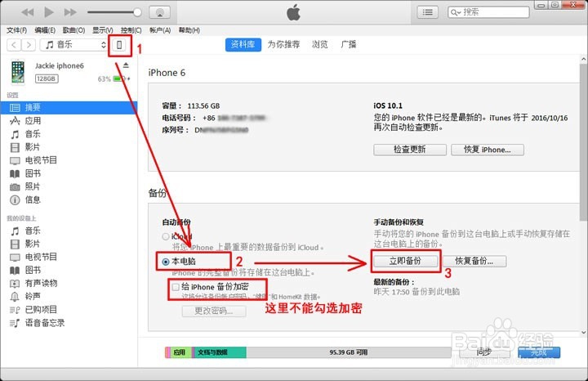Open the AirPlay output button
Image resolution: width=588 pixels, height=381 pixels.
pos(160,13)
